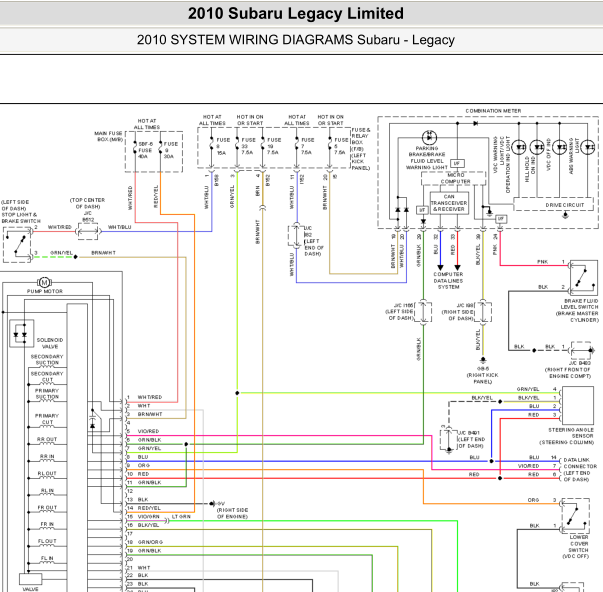Click the lower cover VDC OFF switch symbol

[x=575, y=515]
